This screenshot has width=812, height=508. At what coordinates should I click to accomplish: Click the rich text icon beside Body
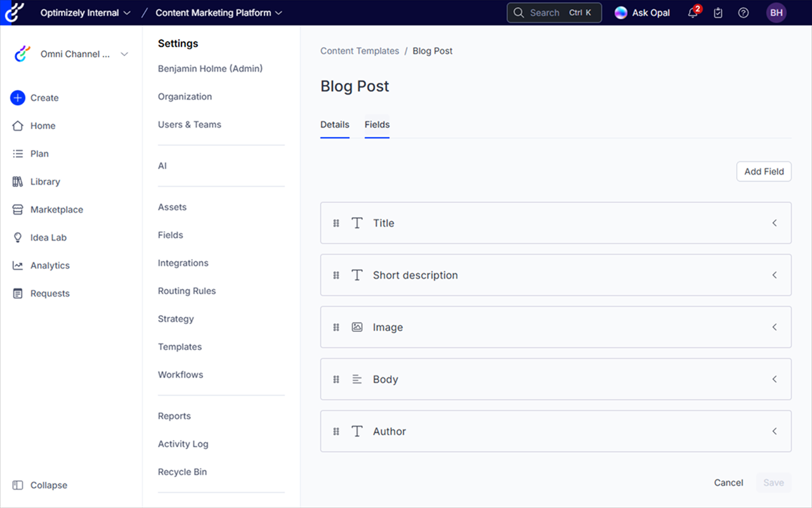[357, 379]
